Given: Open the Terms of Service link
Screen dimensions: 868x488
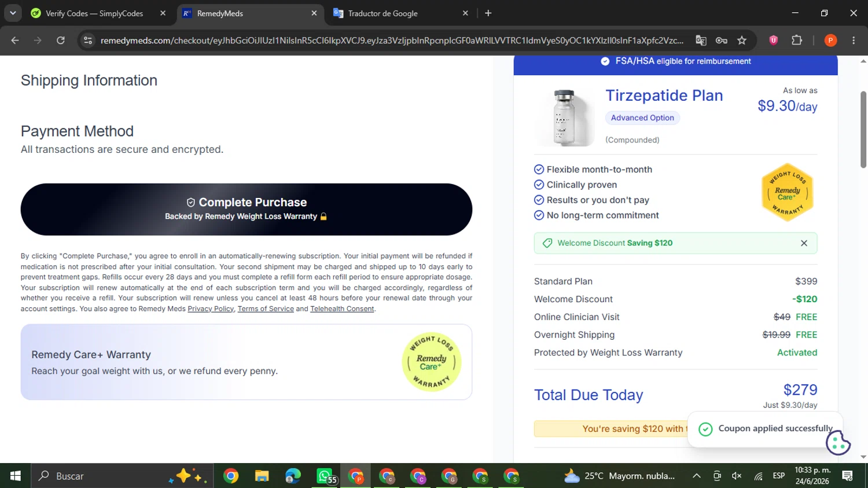Looking at the screenshot, I should (x=266, y=309).
